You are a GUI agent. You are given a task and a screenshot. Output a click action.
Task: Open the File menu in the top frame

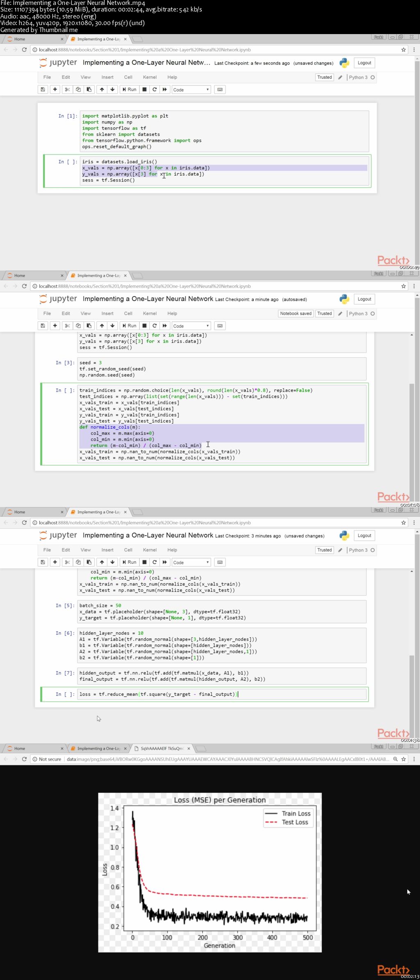47,77
